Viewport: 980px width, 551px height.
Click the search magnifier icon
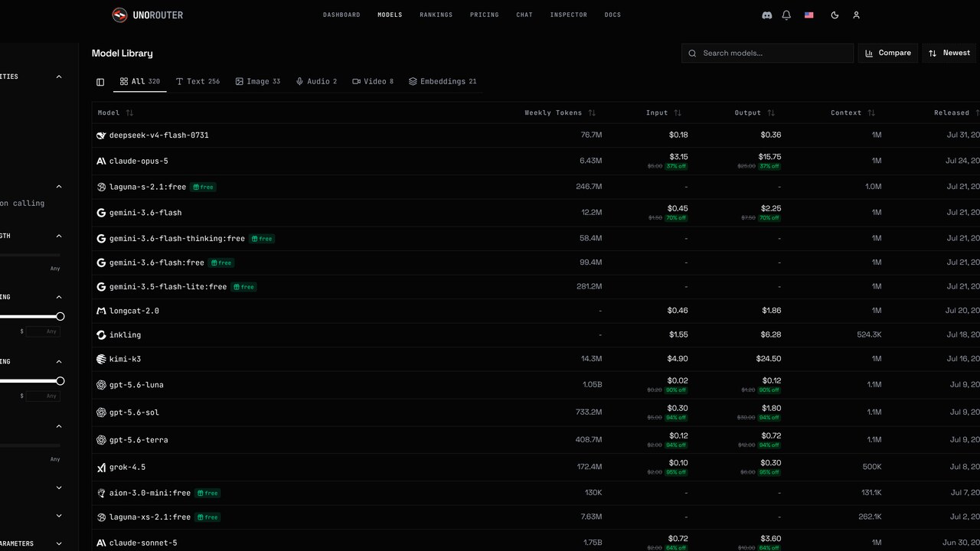pos(692,54)
